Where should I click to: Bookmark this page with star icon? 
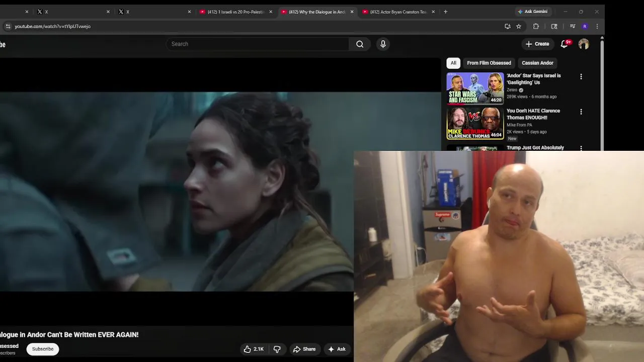[x=519, y=26]
